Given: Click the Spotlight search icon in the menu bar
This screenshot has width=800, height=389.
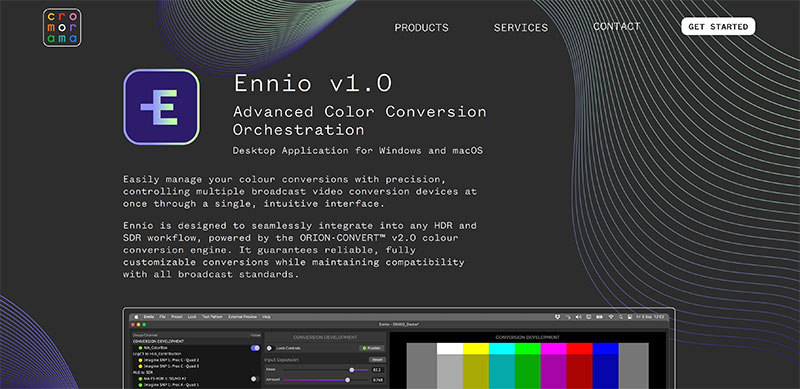Looking at the screenshot, I should pyautogui.click(x=621, y=317).
